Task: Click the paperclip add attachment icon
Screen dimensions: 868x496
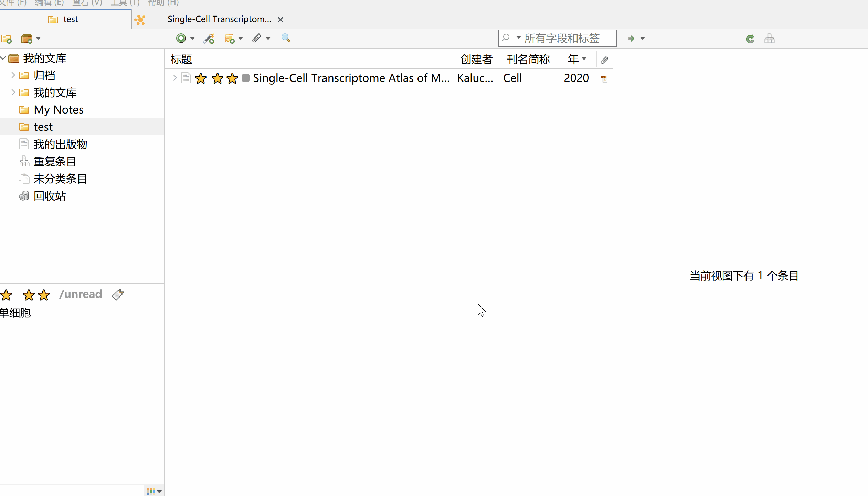Action: [256, 38]
